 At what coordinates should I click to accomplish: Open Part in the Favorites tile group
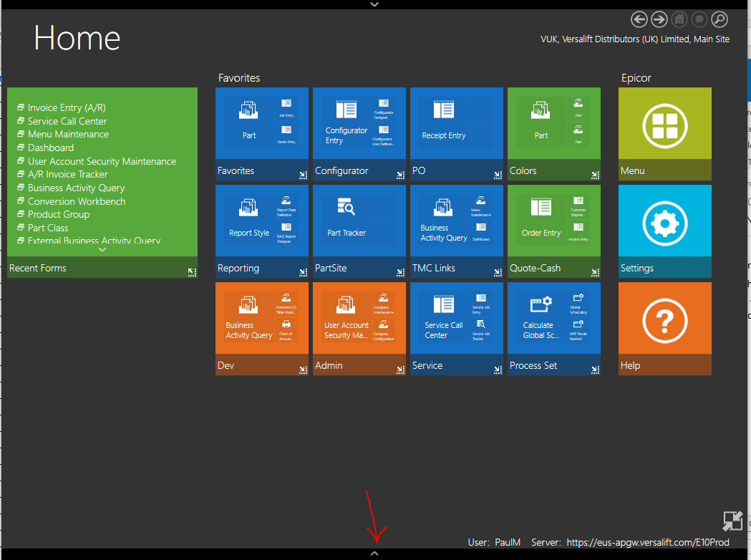coord(248,121)
